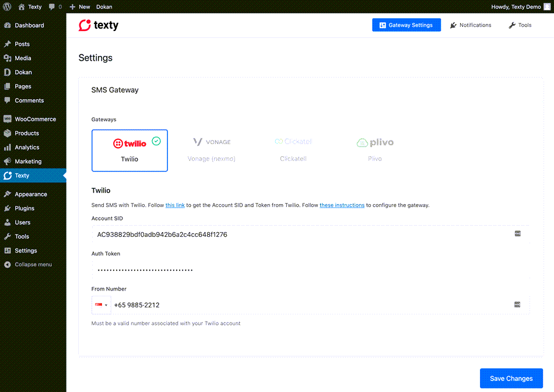Click the New plus icon

[x=72, y=7]
